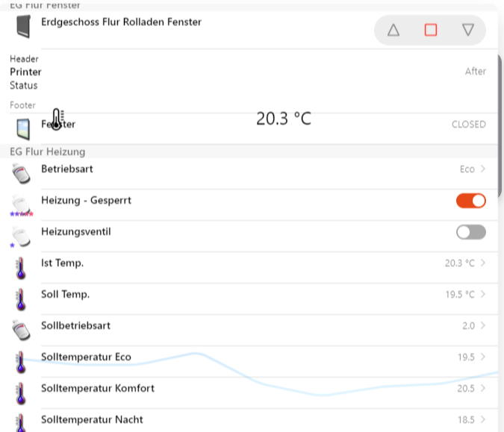
Task: Click the roller shutter down arrow
Action: coord(468,30)
